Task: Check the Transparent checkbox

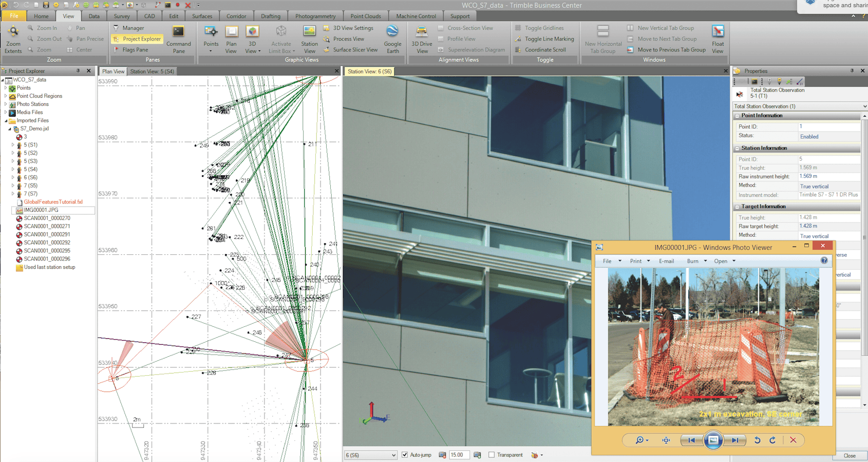Action: click(492, 455)
